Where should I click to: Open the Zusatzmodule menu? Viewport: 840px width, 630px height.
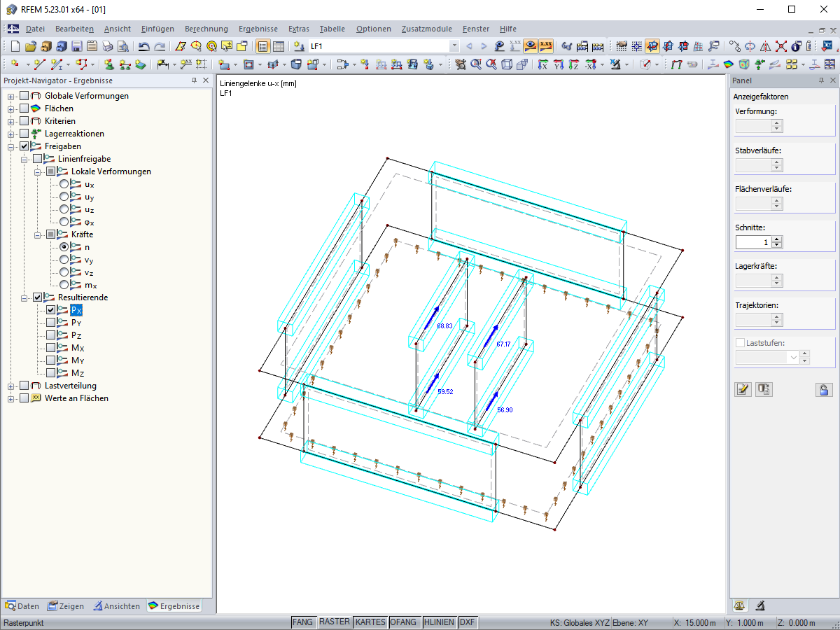pos(426,29)
